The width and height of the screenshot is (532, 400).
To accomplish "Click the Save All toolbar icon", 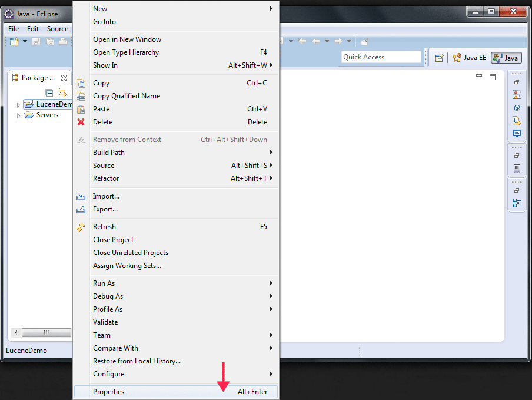I will click(49, 41).
